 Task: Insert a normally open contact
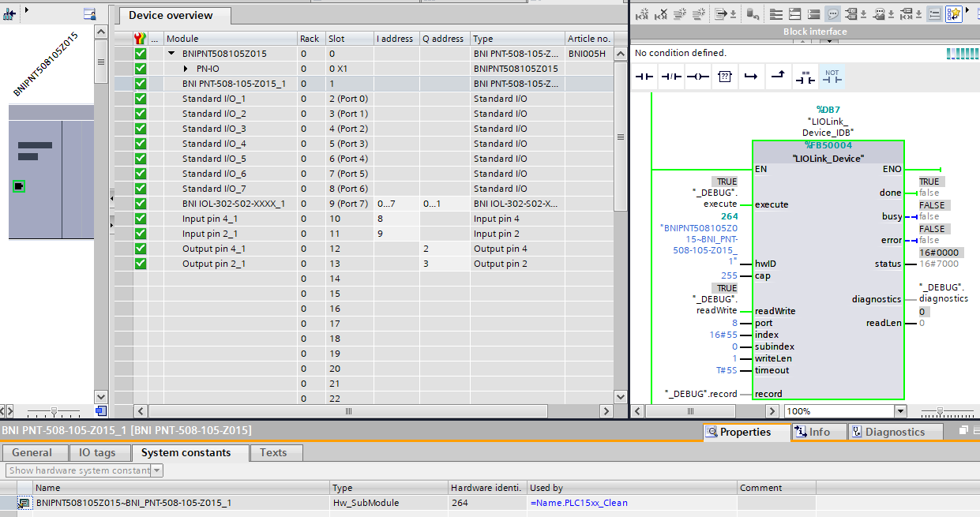pyautogui.click(x=645, y=77)
